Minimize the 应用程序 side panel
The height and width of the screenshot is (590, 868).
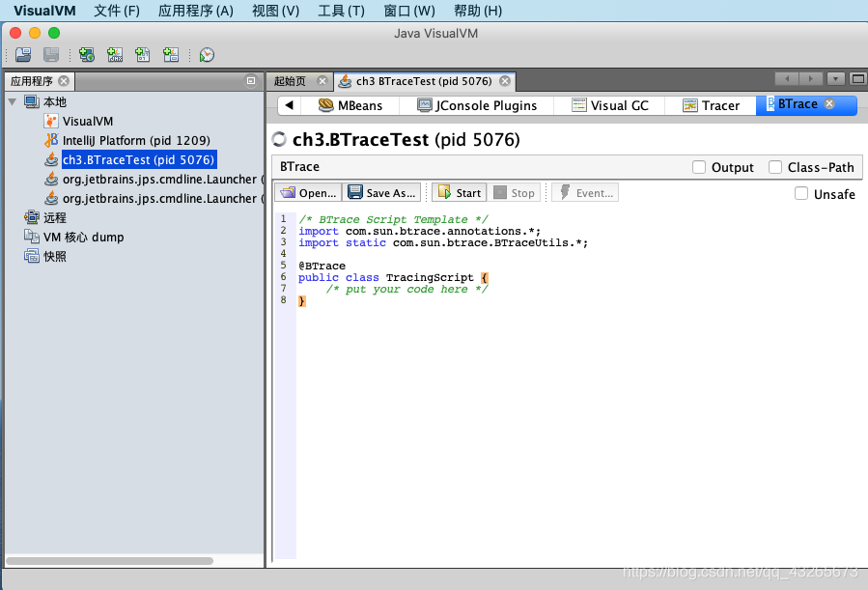tap(251, 81)
